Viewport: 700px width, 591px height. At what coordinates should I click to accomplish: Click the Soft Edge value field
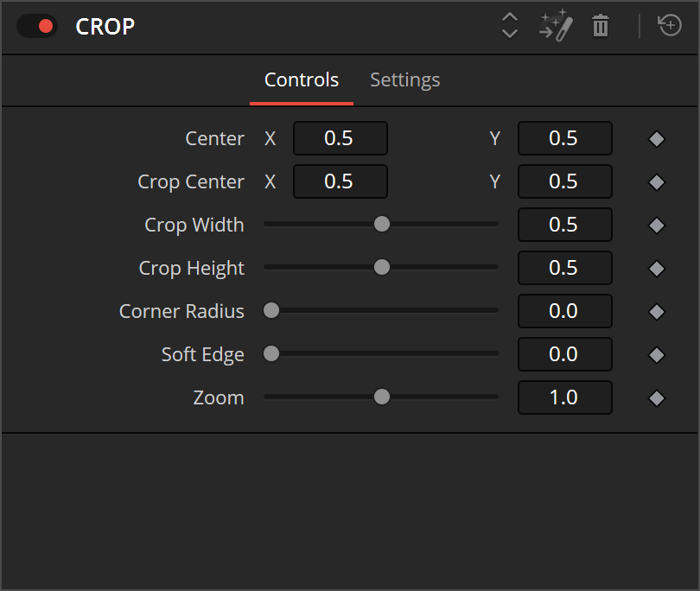[x=564, y=354]
